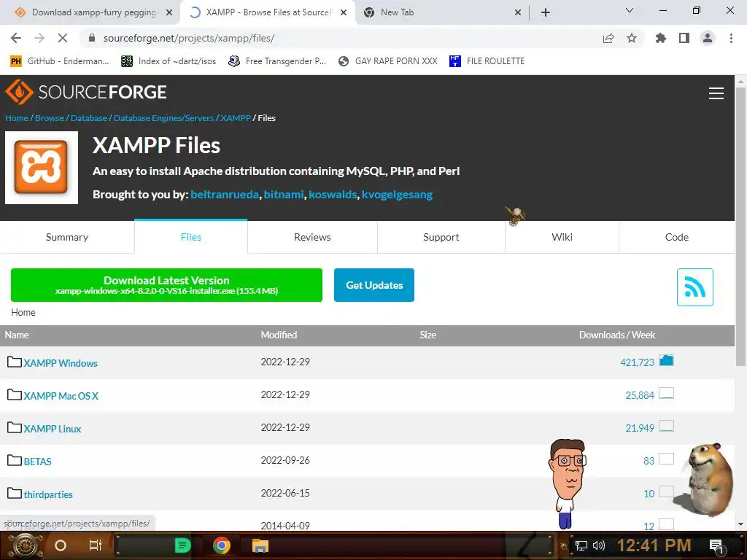Click the share page icon in address bar
The height and width of the screenshot is (560, 747).
pos(608,38)
